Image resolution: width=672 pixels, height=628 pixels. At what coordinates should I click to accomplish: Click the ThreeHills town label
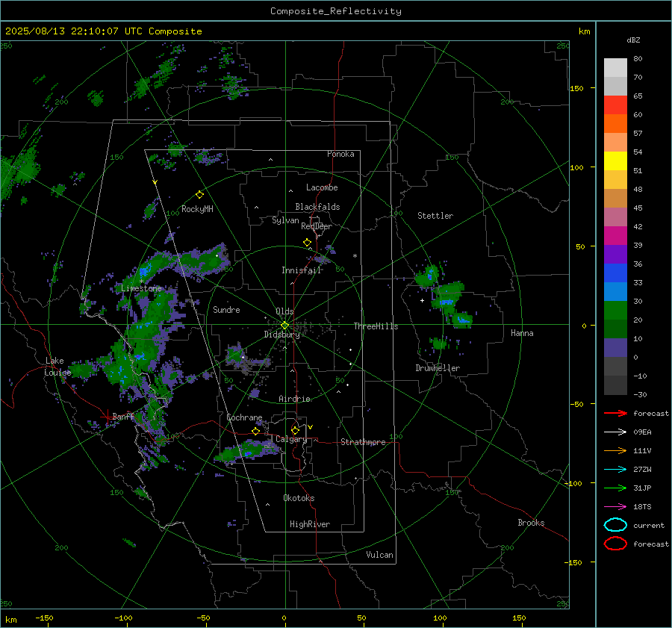click(x=376, y=326)
